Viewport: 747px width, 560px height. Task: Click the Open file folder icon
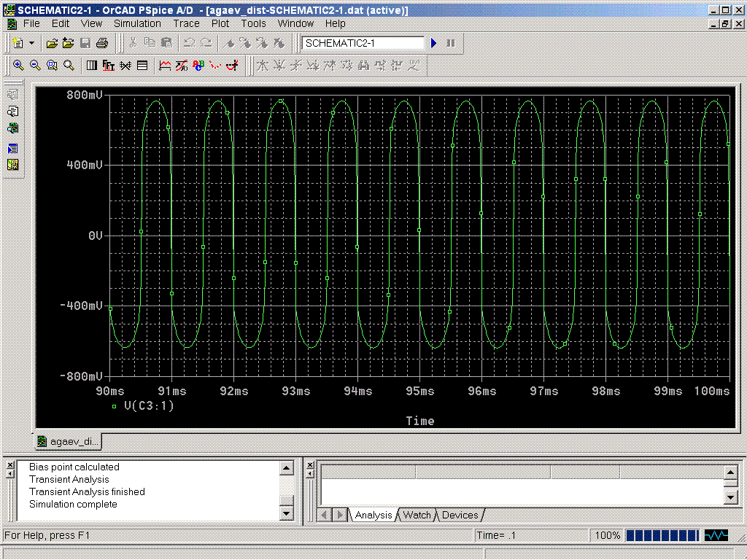pos(52,43)
